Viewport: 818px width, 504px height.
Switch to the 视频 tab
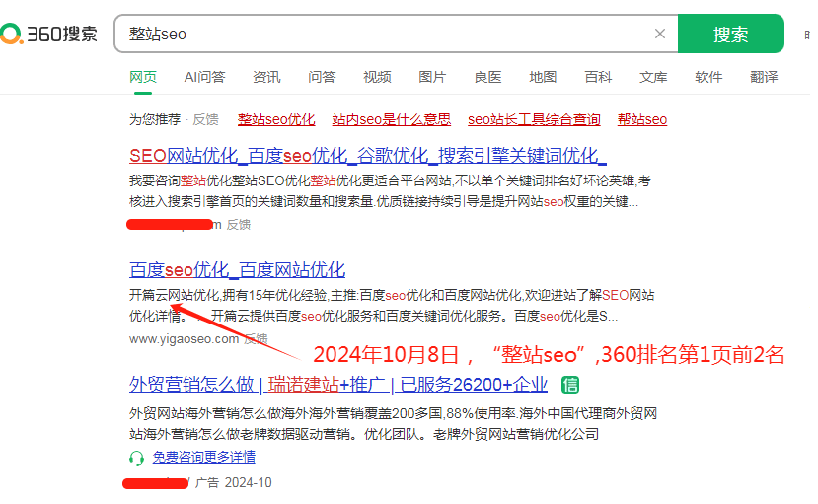[377, 77]
